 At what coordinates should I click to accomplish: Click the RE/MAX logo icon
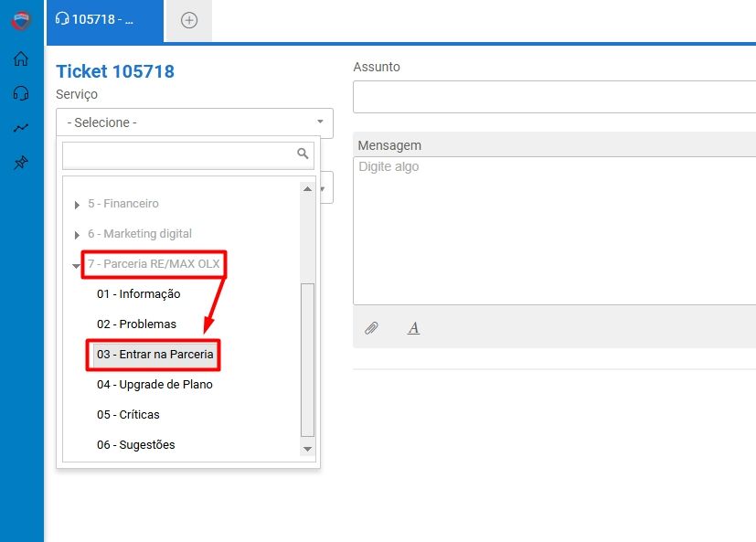21,20
